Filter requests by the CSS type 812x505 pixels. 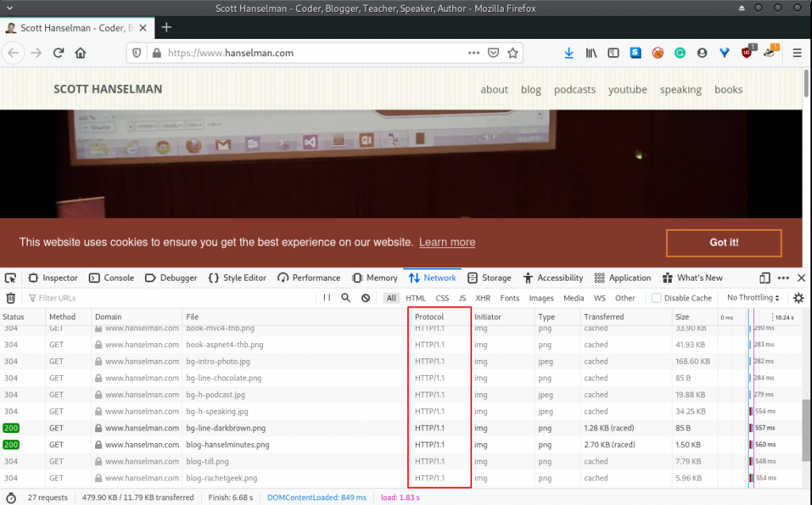[x=442, y=298]
